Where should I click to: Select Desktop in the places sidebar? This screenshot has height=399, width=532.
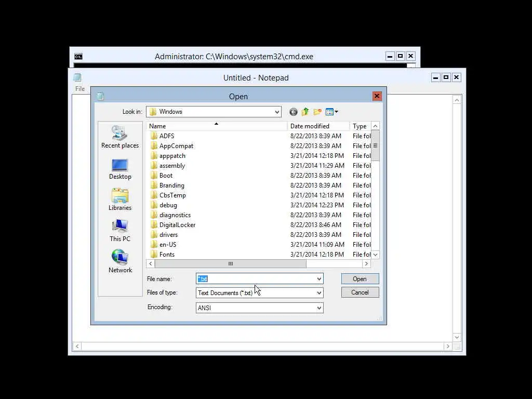pyautogui.click(x=120, y=169)
